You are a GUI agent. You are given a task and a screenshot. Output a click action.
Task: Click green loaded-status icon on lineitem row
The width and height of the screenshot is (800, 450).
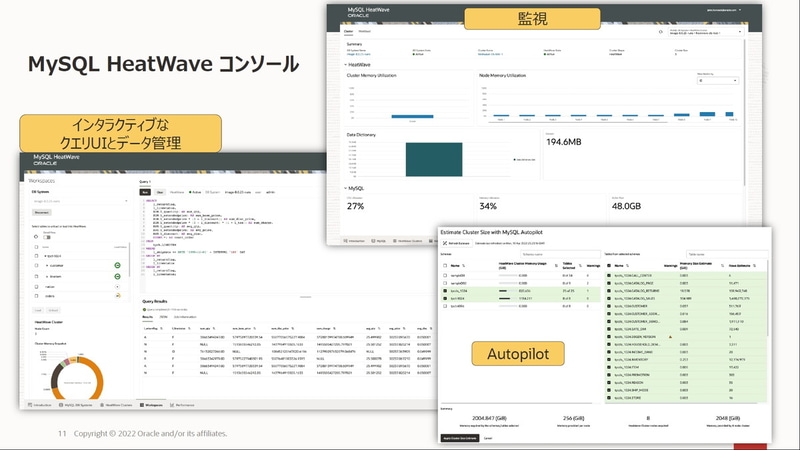pos(117,276)
